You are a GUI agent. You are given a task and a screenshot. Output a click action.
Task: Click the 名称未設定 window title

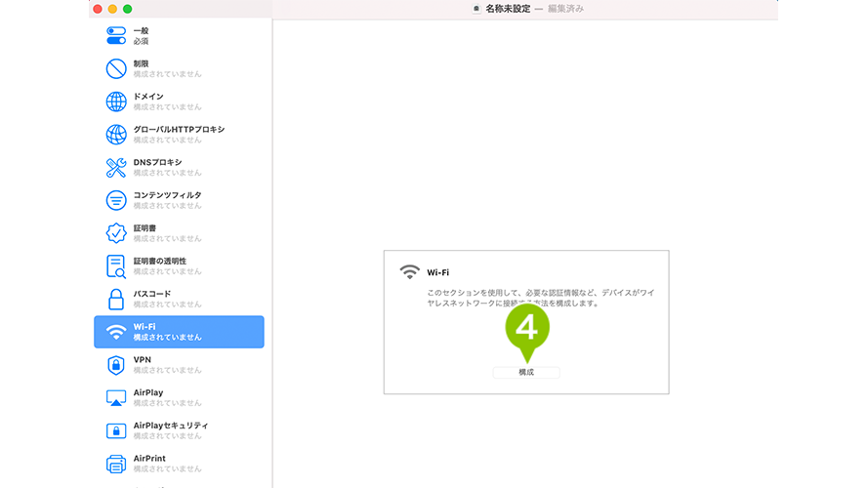click(508, 9)
